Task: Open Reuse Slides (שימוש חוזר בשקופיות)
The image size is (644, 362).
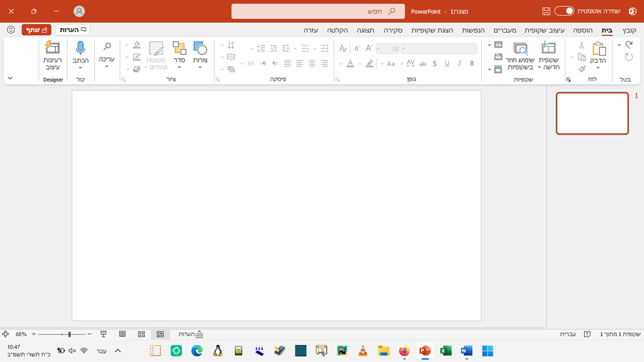Action: tap(520, 55)
